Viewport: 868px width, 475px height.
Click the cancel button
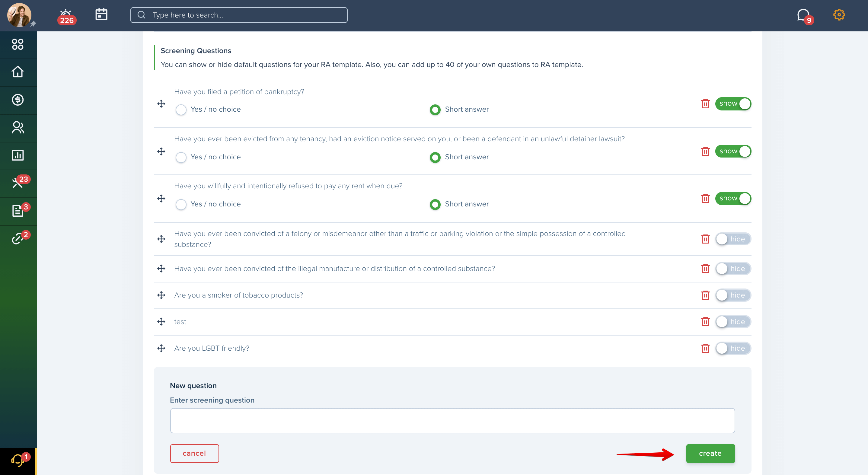(194, 453)
